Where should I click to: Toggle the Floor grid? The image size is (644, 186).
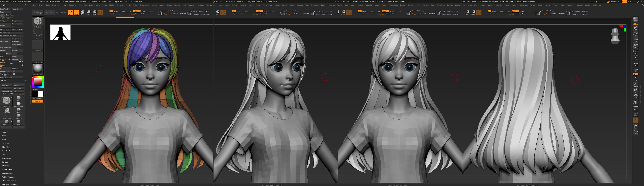click(636, 58)
